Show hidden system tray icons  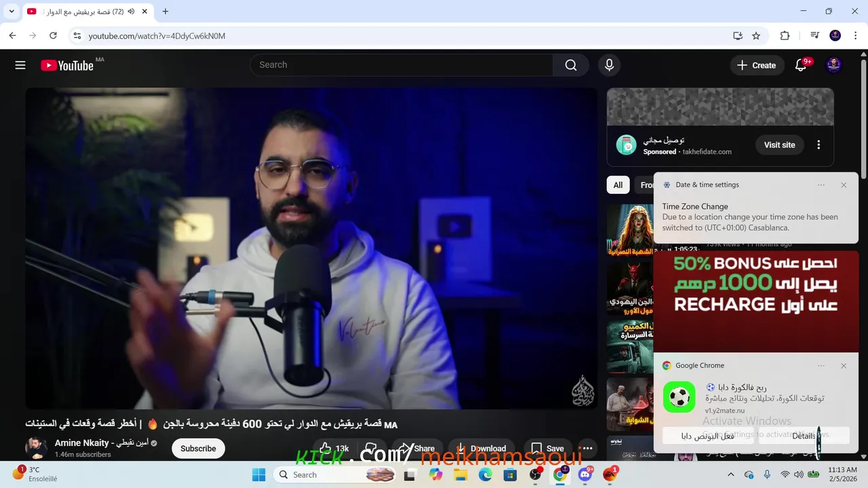click(730, 474)
